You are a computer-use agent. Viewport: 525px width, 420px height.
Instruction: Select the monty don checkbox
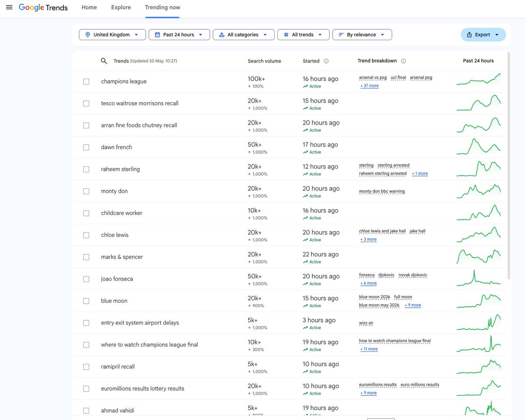coord(86,191)
